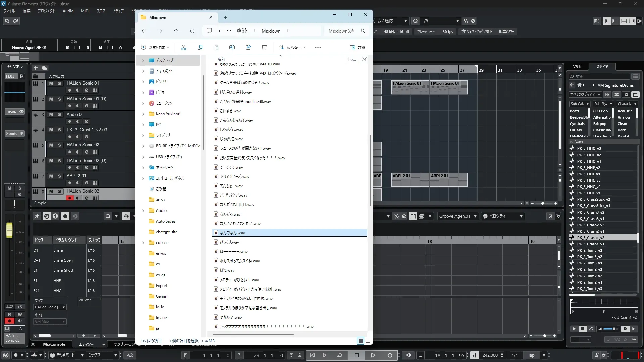Click the delete trash icon in Explorer
644x362 pixels.
pyautogui.click(x=264, y=47)
